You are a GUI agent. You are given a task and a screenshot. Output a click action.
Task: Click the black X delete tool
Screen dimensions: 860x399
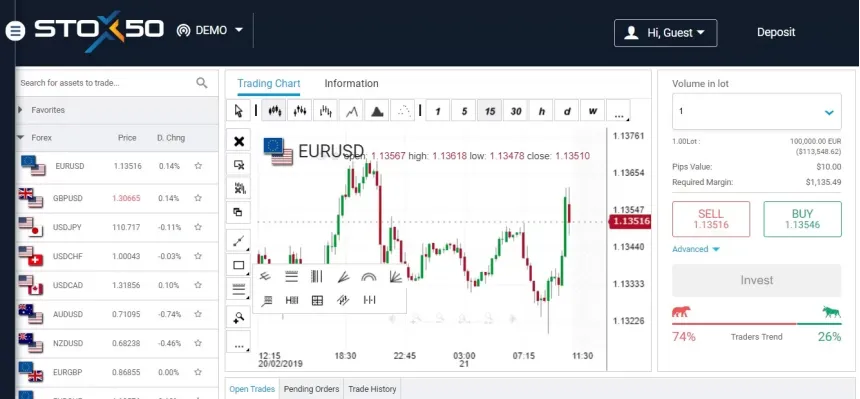[239, 141]
